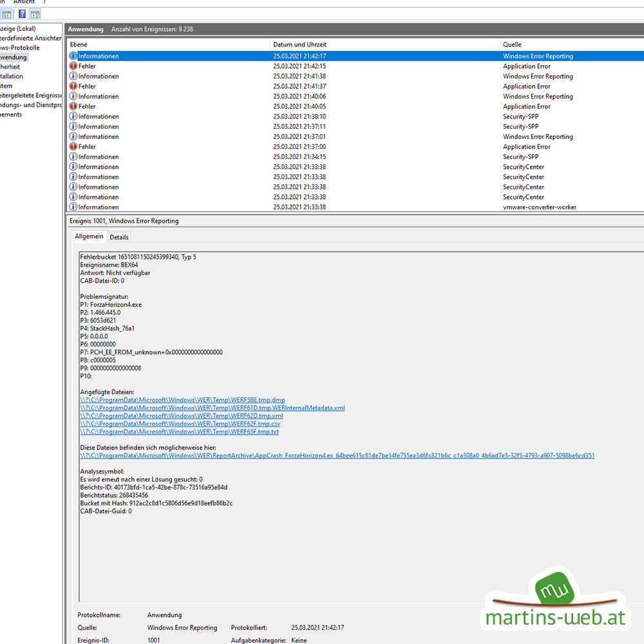
Task: Click the 25.03.2021 21:37:00 timestamp cell
Action: coord(299,147)
